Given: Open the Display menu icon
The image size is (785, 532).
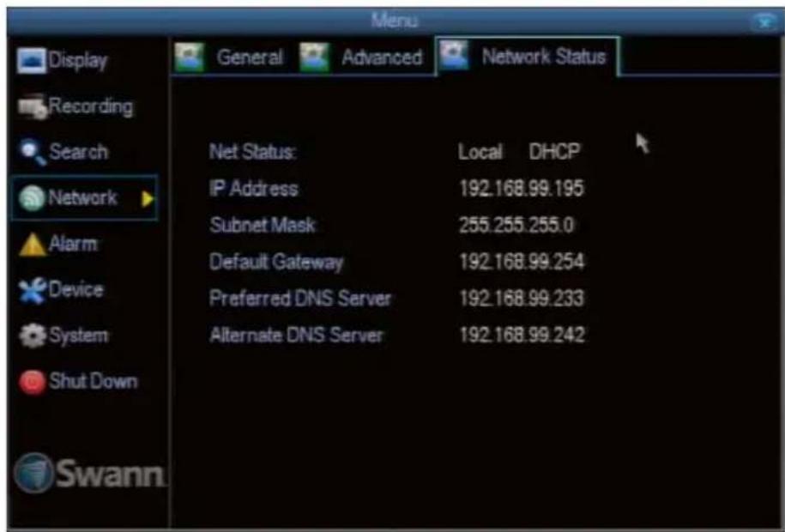Looking at the screenshot, I should tap(32, 60).
